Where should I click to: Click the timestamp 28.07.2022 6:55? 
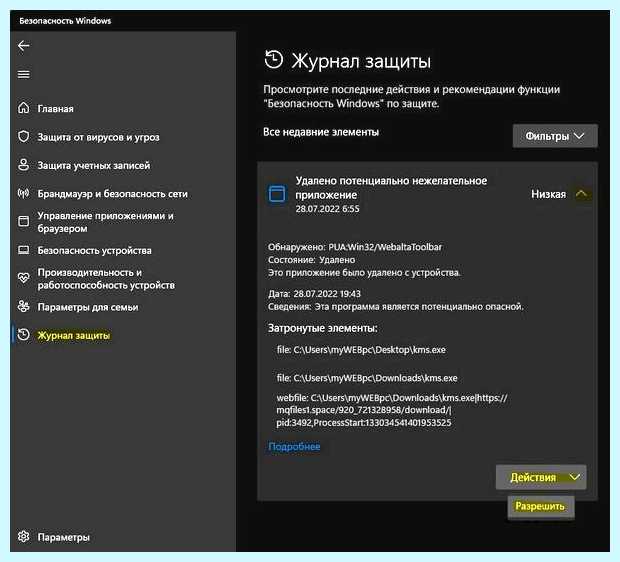327,209
